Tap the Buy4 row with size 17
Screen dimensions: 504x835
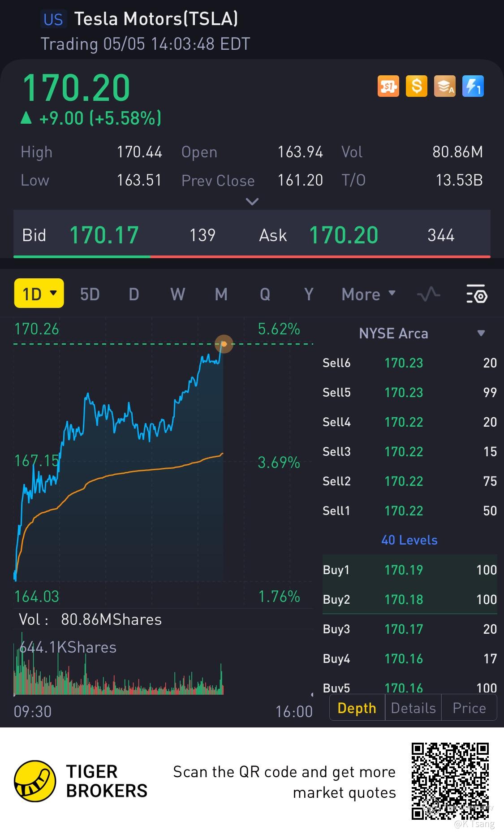[x=409, y=659]
